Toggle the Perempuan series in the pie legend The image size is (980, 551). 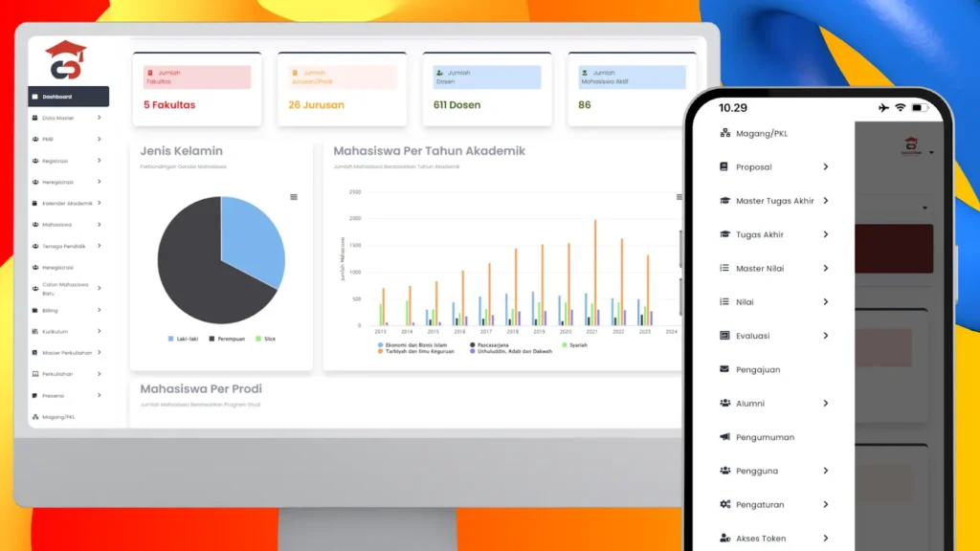click(227, 339)
